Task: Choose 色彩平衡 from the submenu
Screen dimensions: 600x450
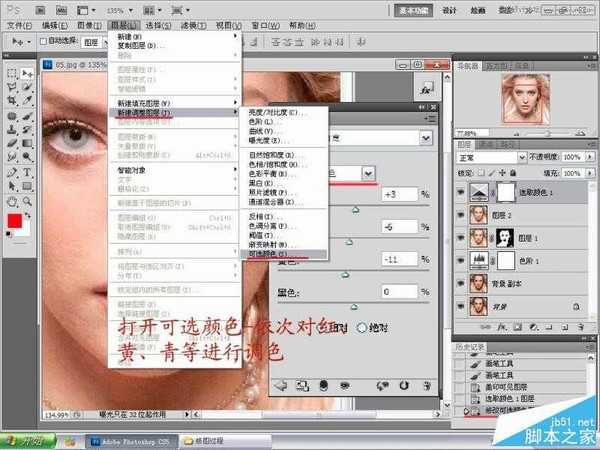Action: pos(284,174)
